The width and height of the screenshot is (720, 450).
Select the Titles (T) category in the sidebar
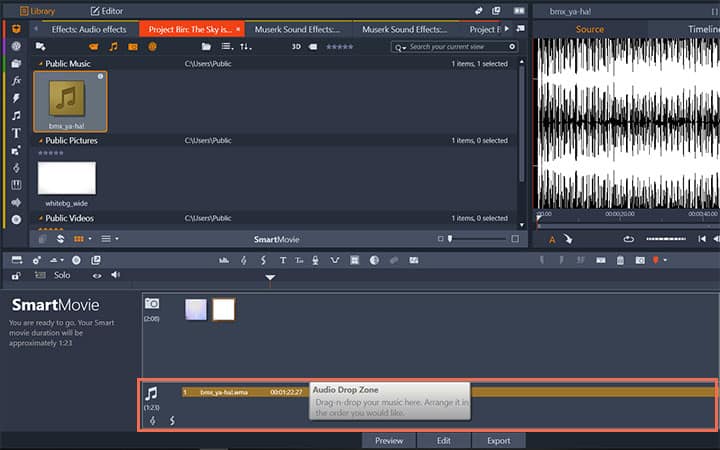(16, 133)
